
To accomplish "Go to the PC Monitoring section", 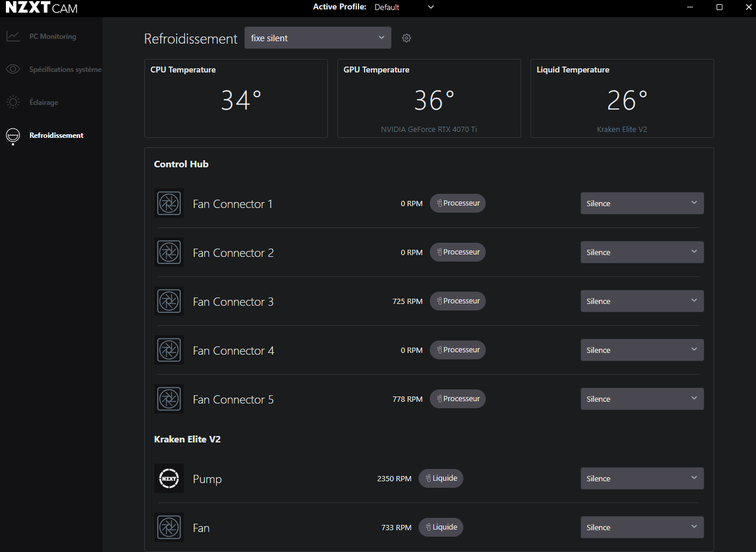I will tap(52, 37).
